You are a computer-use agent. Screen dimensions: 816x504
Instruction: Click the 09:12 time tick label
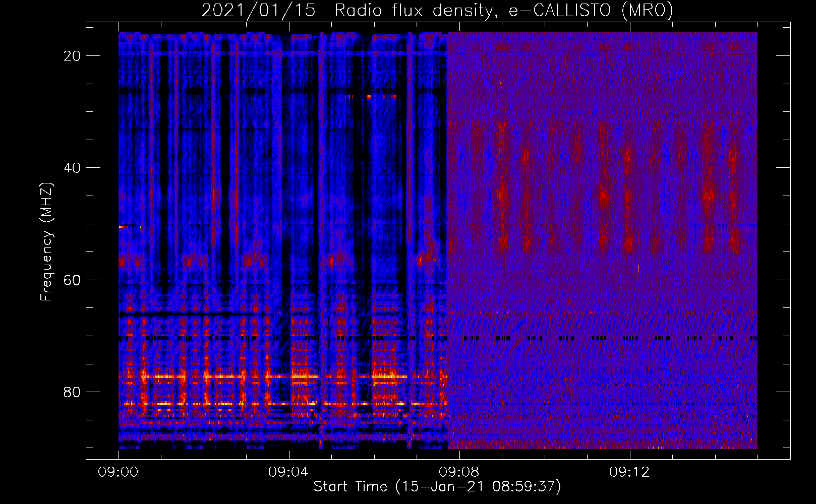pyautogui.click(x=629, y=472)
